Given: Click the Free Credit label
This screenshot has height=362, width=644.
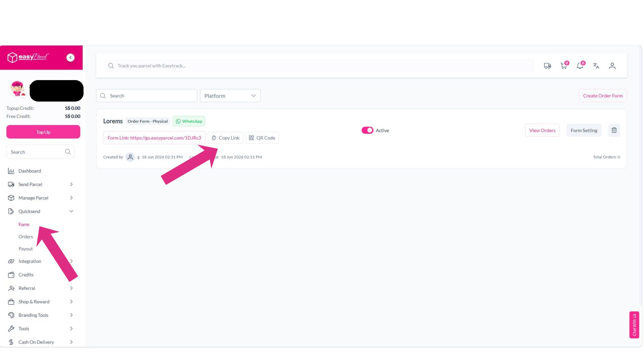Looking at the screenshot, I should [x=18, y=116].
